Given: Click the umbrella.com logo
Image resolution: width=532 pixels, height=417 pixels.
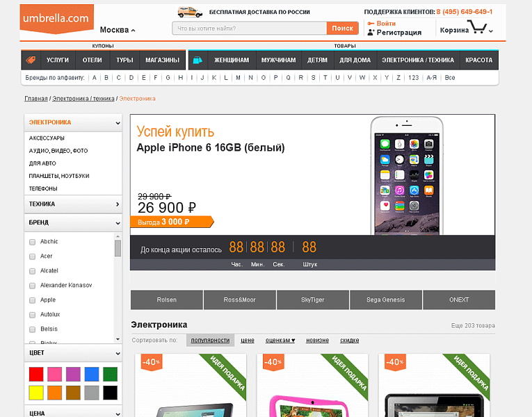Looking at the screenshot, I should [x=56, y=19].
